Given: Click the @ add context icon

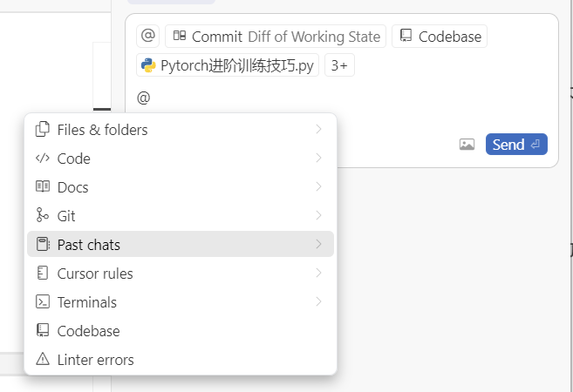Looking at the screenshot, I should coord(148,37).
